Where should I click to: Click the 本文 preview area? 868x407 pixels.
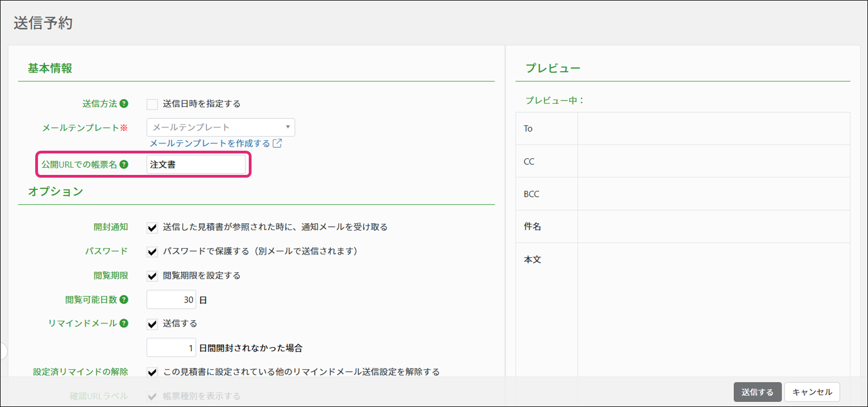pos(713,308)
